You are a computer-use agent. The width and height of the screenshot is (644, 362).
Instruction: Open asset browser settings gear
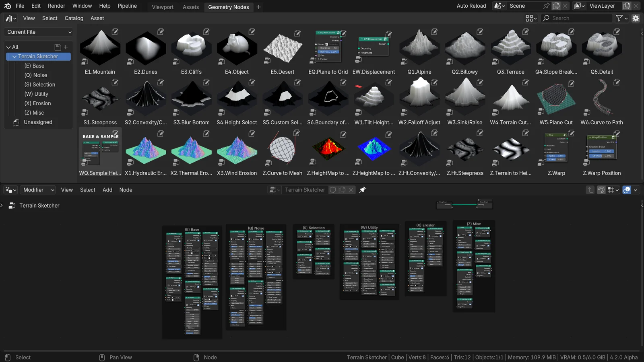click(636, 18)
